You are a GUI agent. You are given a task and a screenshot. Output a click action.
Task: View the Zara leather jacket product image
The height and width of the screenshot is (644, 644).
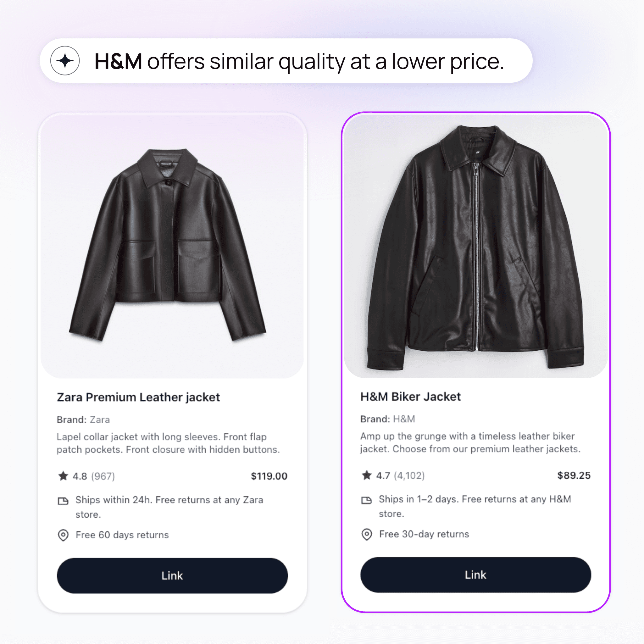pos(172,247)
